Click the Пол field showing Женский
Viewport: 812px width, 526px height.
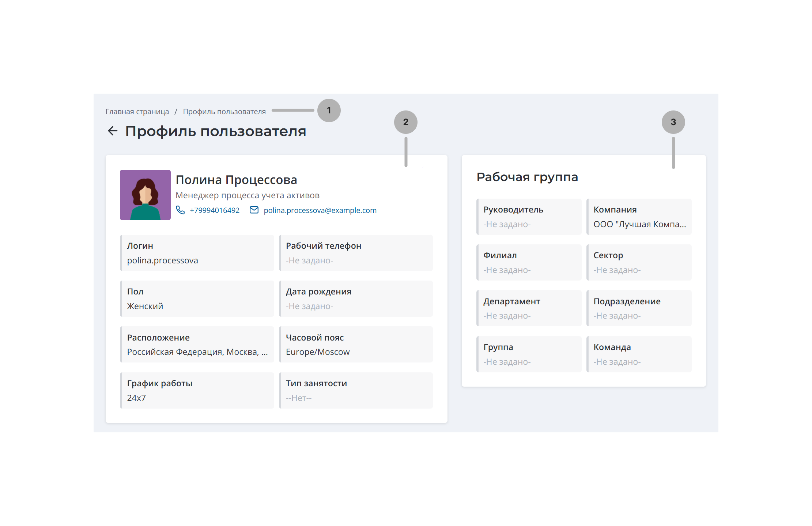(x=197, y=298)
